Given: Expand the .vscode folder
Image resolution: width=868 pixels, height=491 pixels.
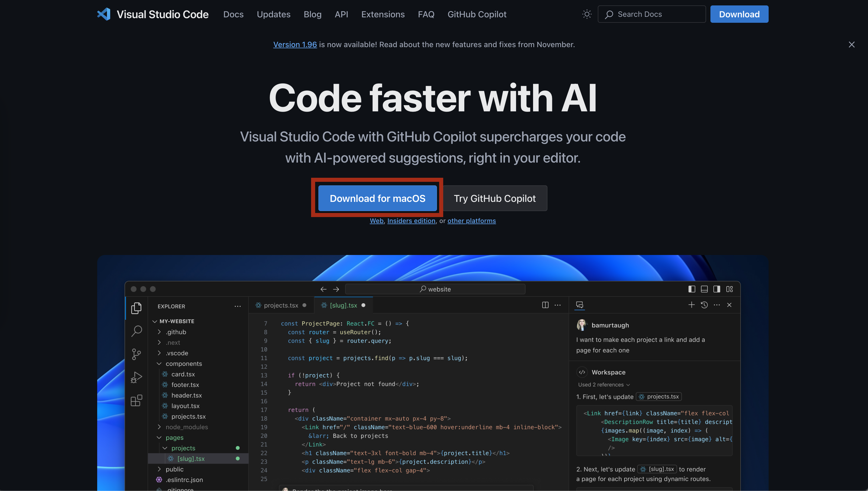Looking at the screenshot, I should click(x=159, y=353).
